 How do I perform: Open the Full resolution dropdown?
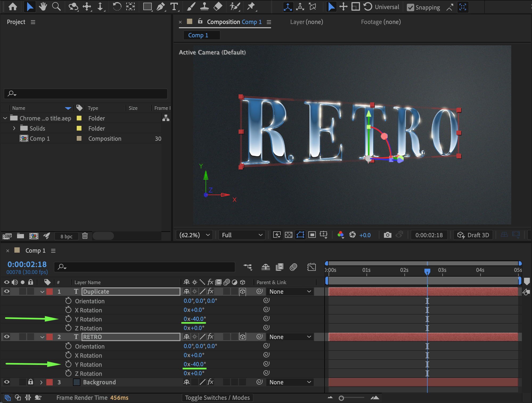point(242,235)
